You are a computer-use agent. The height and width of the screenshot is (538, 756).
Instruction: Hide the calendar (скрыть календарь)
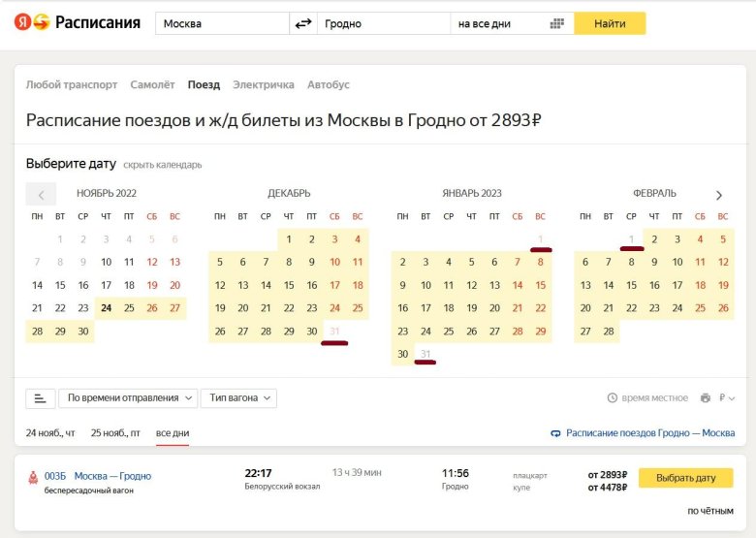163,165
